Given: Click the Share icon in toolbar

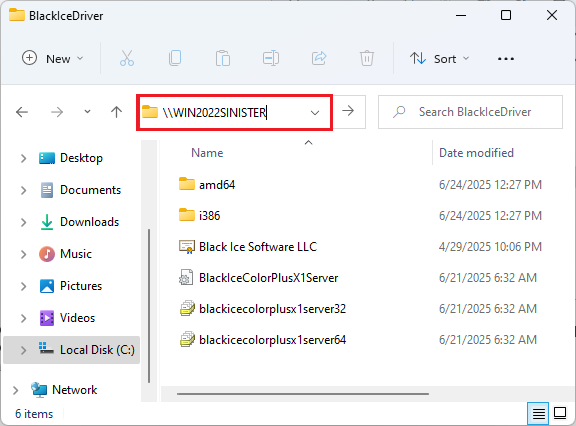Looking at the screenshot, I should [319, 58].
